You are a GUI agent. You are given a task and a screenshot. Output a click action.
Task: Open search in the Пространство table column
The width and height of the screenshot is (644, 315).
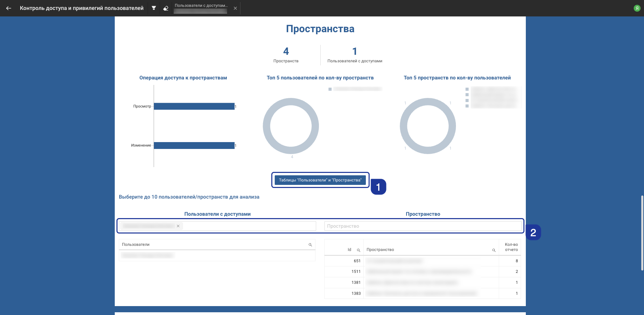494,250
